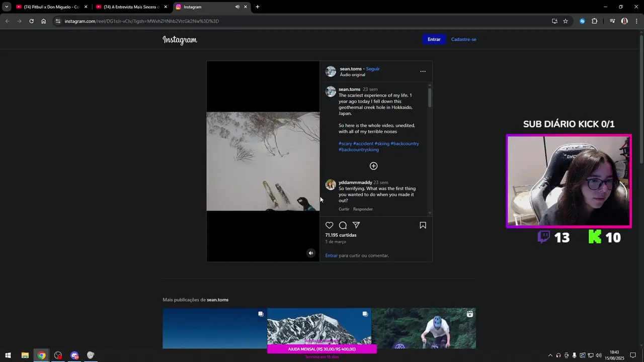The height and width of the screenshot is (362, 644).
Task: Open the Windows Start menu
Action: tap(8, 355)
